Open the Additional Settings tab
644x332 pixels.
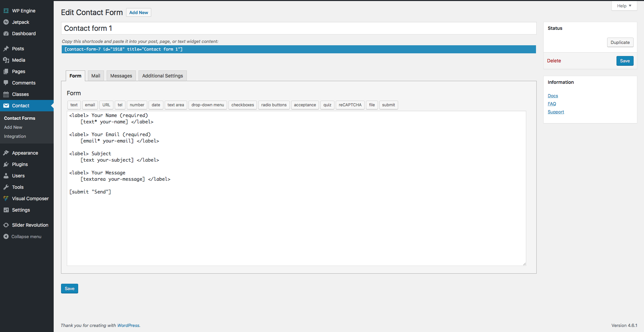coord(163,76)
